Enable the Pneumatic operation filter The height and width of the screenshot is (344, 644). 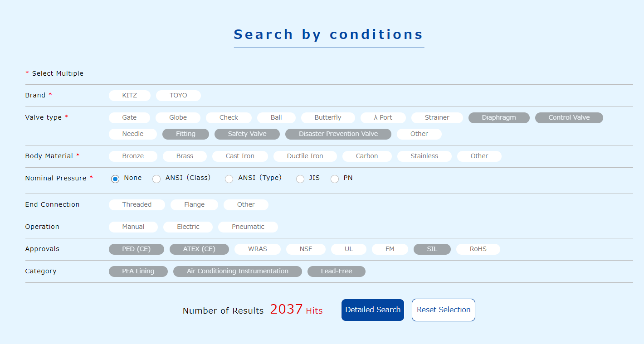tap(248, 227)
